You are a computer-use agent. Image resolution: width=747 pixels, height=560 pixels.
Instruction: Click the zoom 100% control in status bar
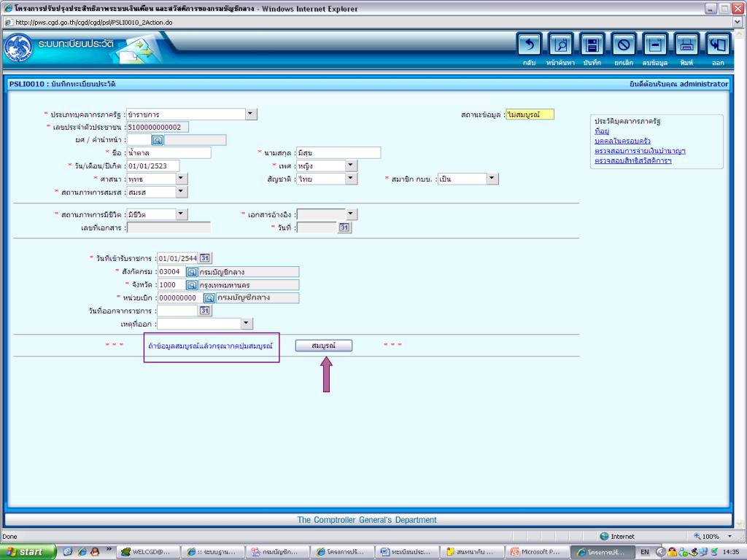[712, 536]
